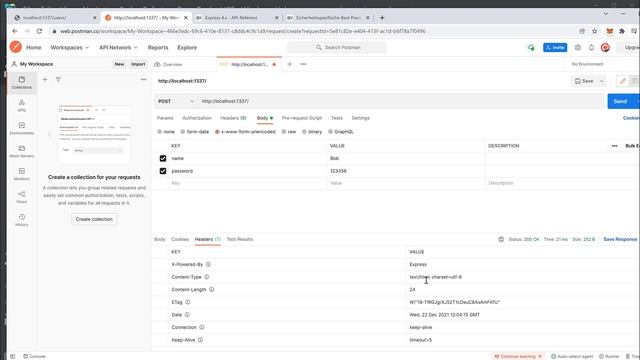Click the Postman logo icon
This screenshot has width=640, height=360.
click(x=16, y=47)
